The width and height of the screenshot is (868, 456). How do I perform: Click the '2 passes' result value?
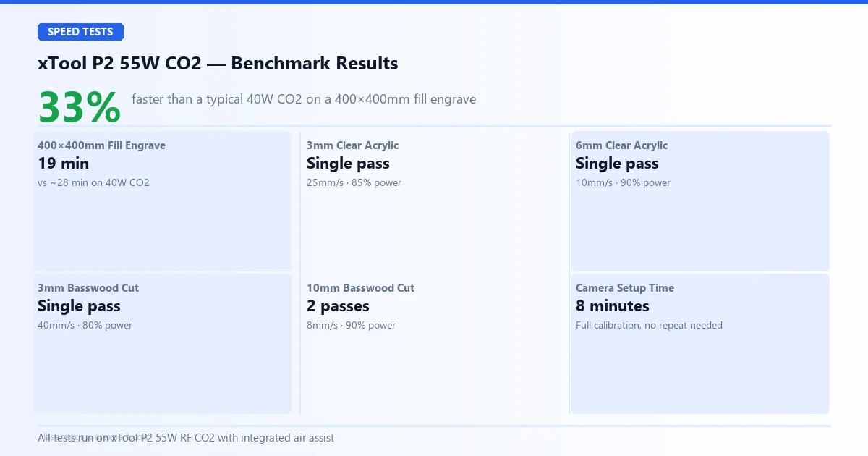tap(338, 306)
